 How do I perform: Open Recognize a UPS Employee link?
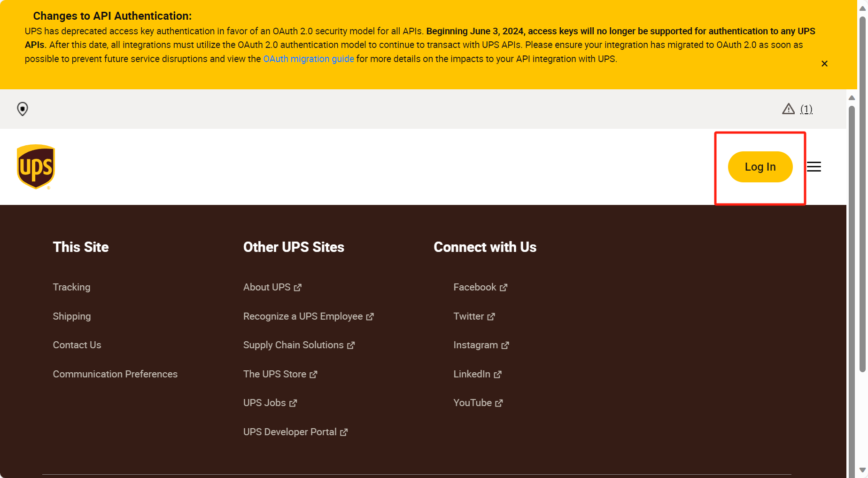[x=308, y=316]
